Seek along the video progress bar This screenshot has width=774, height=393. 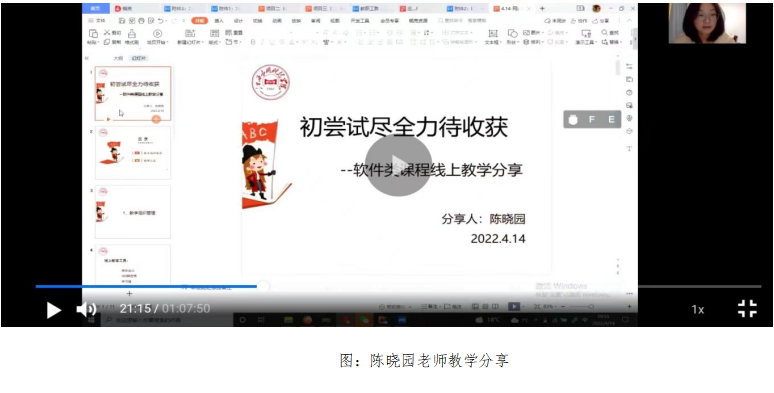(x=398, y=286)
